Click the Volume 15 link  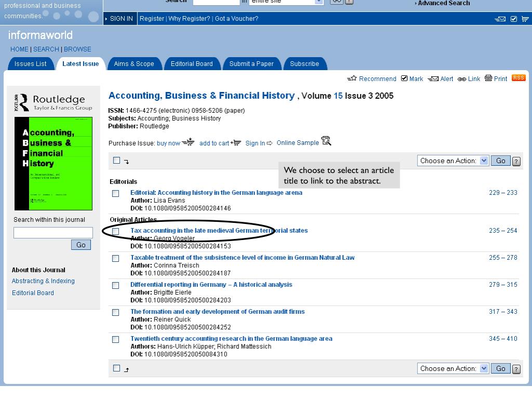coord(338,96)
